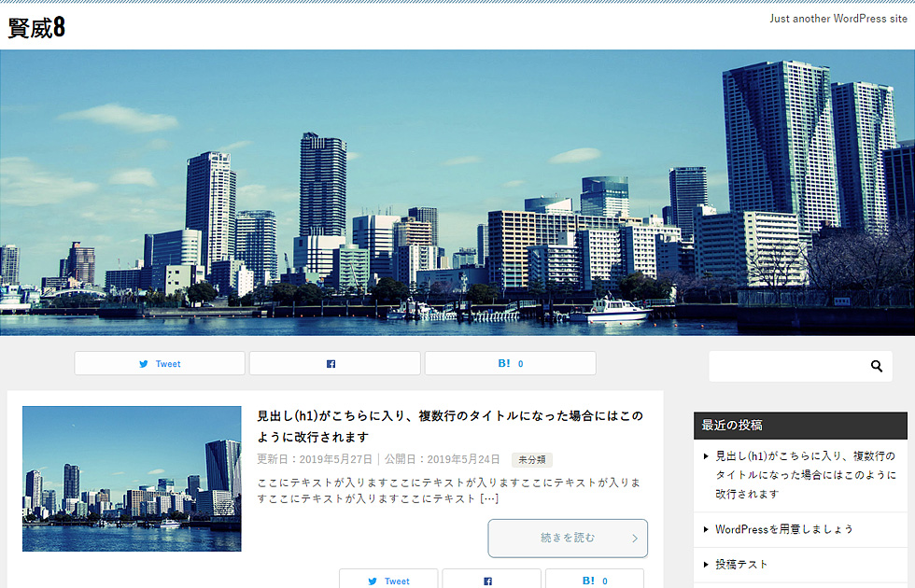Image resolution: width=915 pixels, height=588 pixels.
Task: Click the top Hatena B! bookmark button
Action: click(510, 363)
